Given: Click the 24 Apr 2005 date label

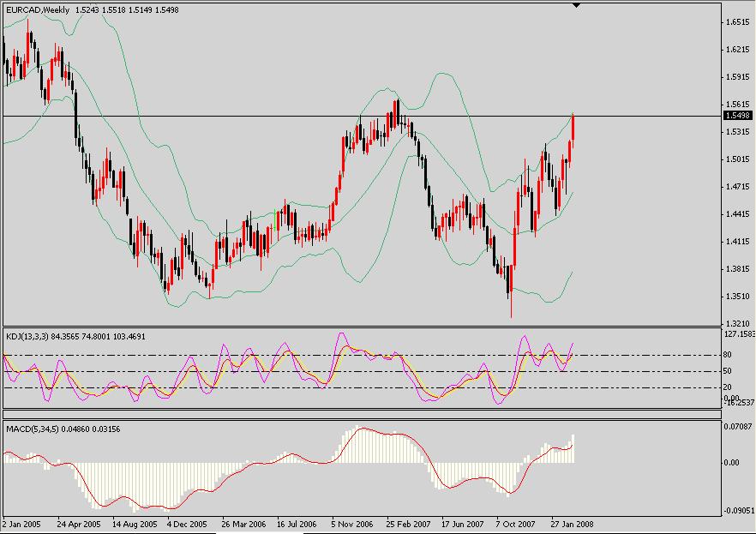Looking at the screenshot, I should click(x=79, y=525).
